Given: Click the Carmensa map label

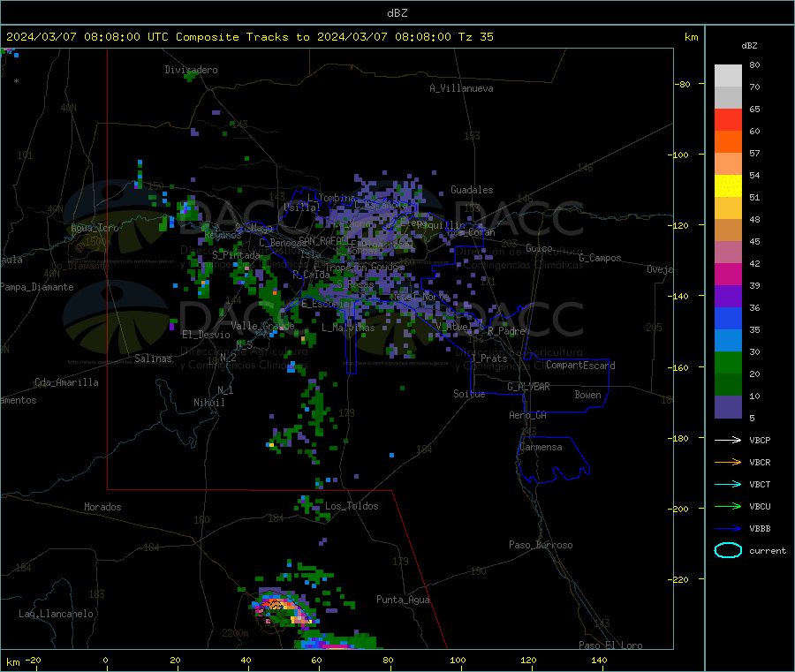Looking at the screenshot, I should pyautogui.click(x=541, y=447).
